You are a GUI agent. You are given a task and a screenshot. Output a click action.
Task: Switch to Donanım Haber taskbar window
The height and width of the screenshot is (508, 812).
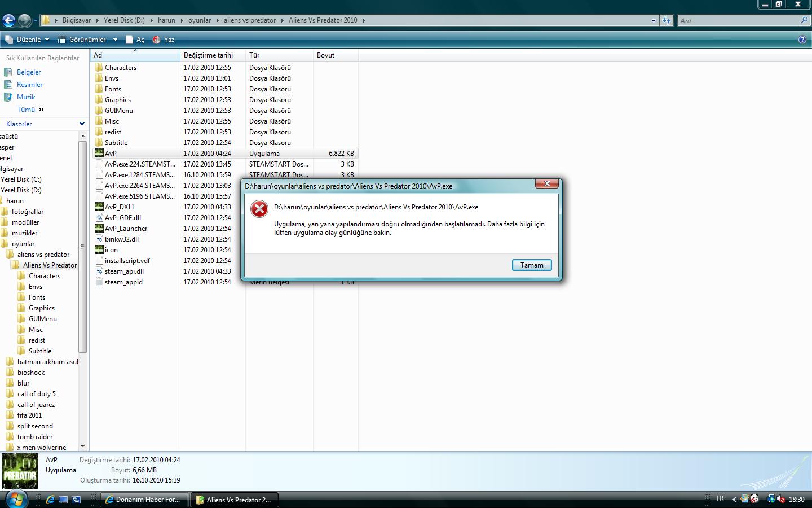click(x=144, y=500)
